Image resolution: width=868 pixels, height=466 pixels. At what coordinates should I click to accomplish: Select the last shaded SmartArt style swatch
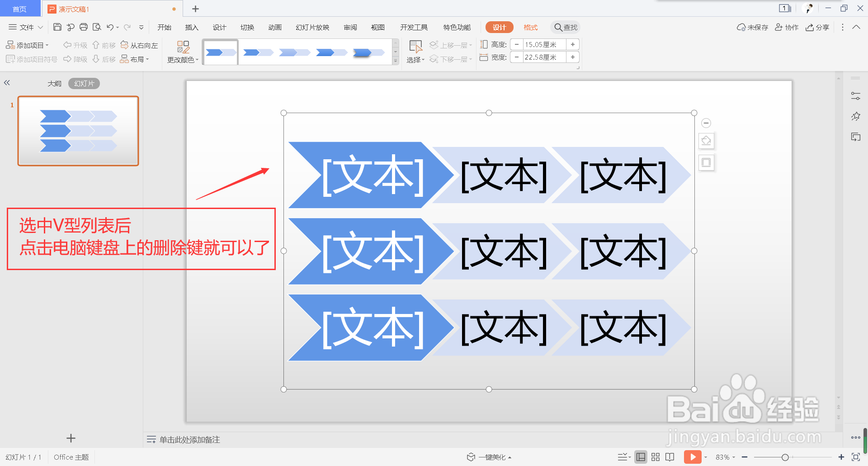[x=368, y=52]
